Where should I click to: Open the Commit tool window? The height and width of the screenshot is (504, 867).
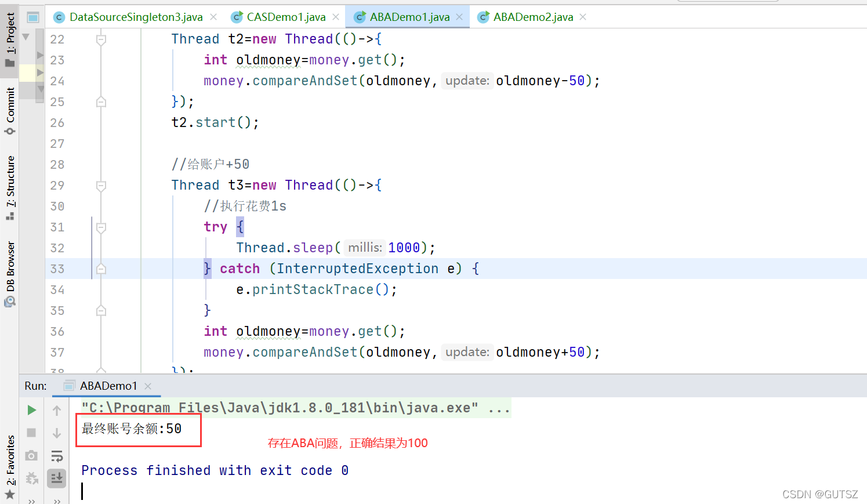coord(10,111)
